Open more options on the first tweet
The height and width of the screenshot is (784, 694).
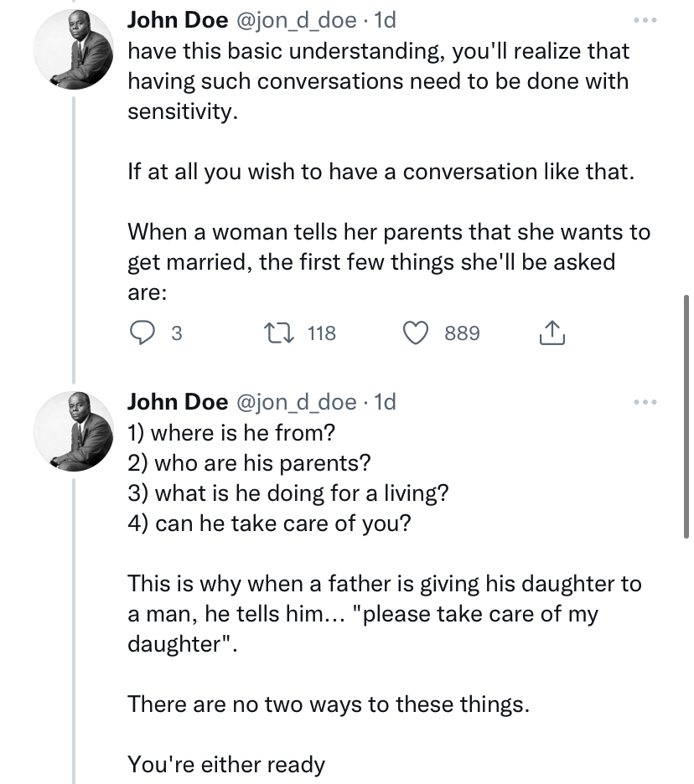coord(645,19)
